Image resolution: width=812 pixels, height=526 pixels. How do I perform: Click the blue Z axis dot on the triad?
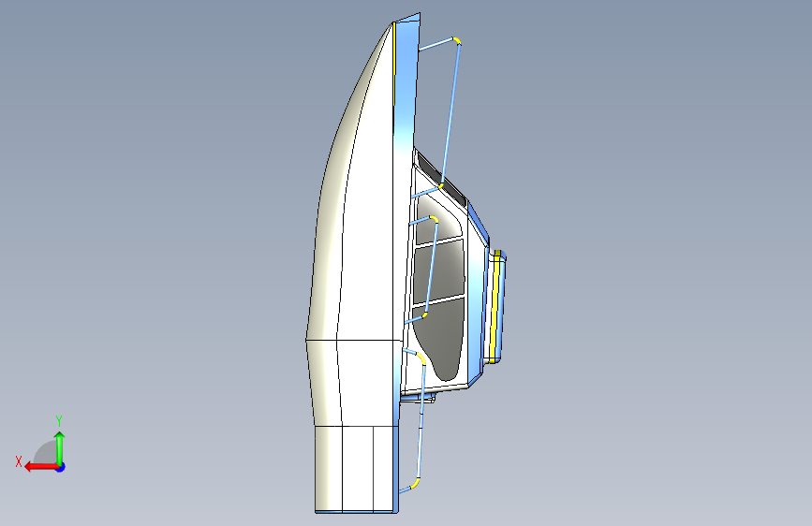tap(61, 467)
